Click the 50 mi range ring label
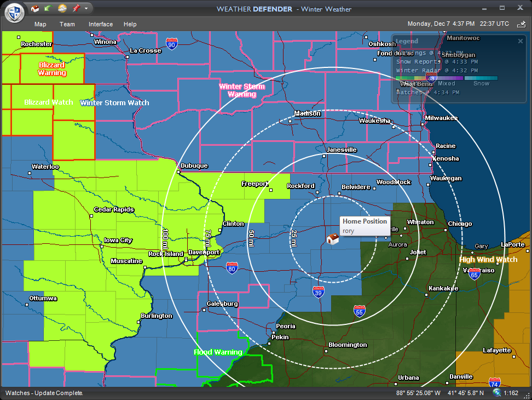This screenshot has height=400, width=532. click(x=251, y=238)
